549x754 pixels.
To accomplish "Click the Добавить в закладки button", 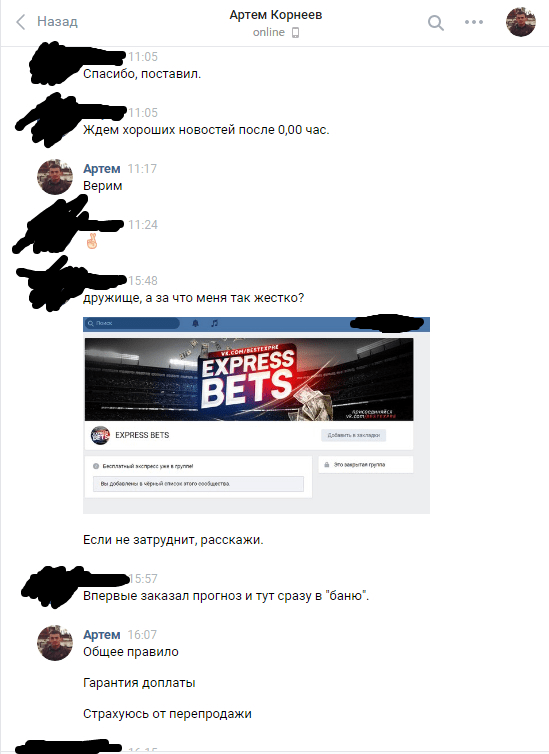I will [353, 435].
